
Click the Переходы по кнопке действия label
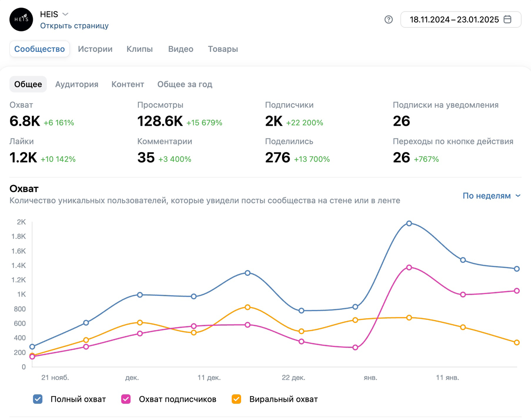point(453,141)
